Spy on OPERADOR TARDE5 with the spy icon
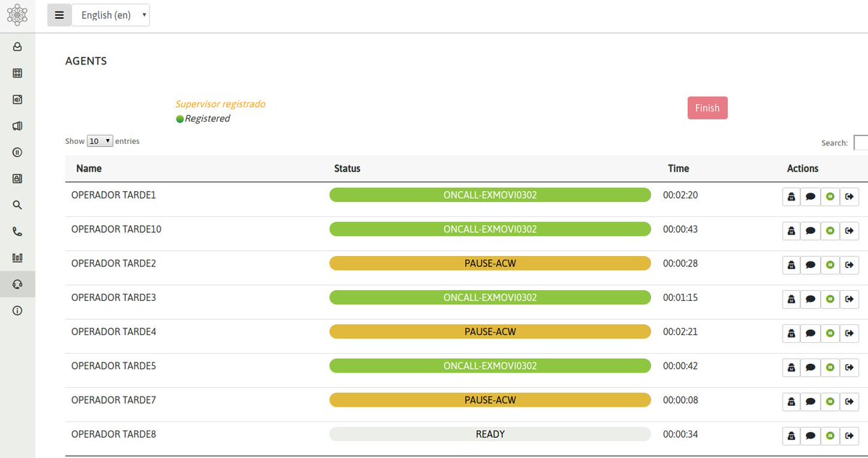This screenshot has width=868, height=458. click(x=791, y=368)
